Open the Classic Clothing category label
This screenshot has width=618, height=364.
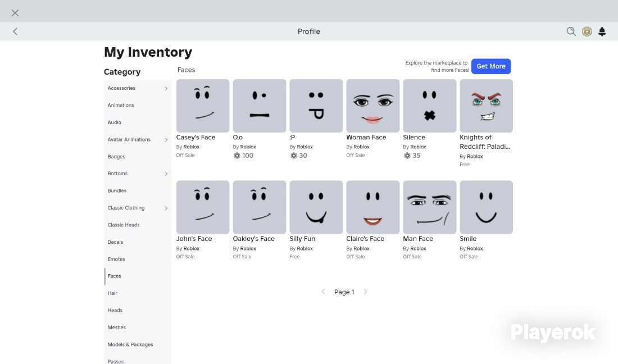(x=126, y=208)
